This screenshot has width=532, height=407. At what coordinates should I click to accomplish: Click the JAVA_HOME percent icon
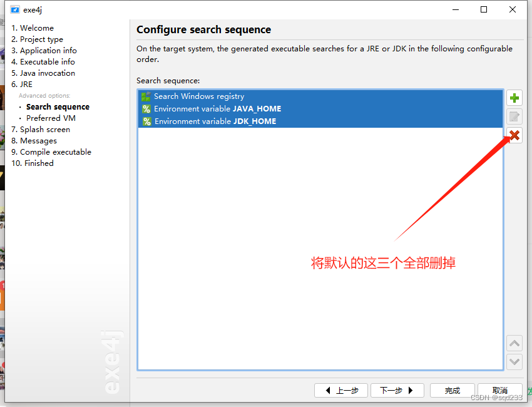pyautogui.click(x=146, y=109)
